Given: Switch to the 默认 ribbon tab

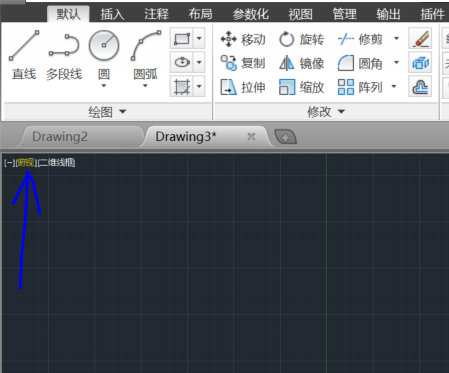Looking at the screenshot, I should point(68,14).
